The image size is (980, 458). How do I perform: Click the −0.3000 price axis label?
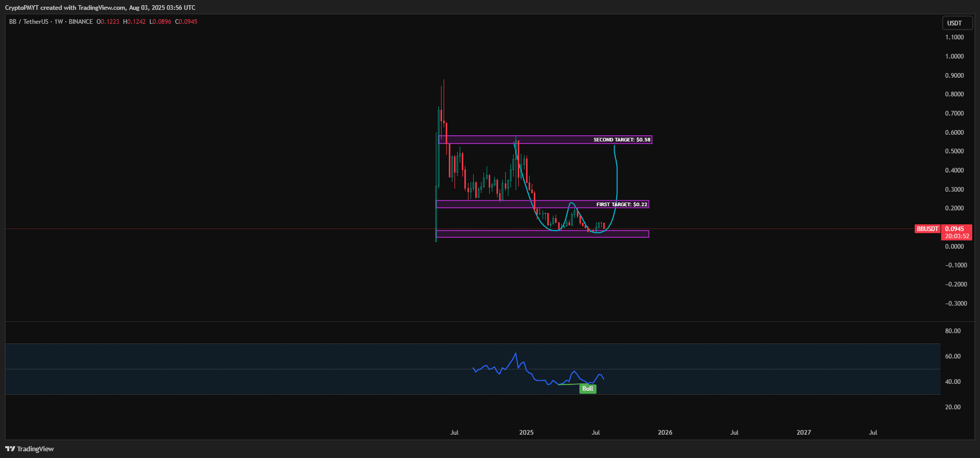956,304
